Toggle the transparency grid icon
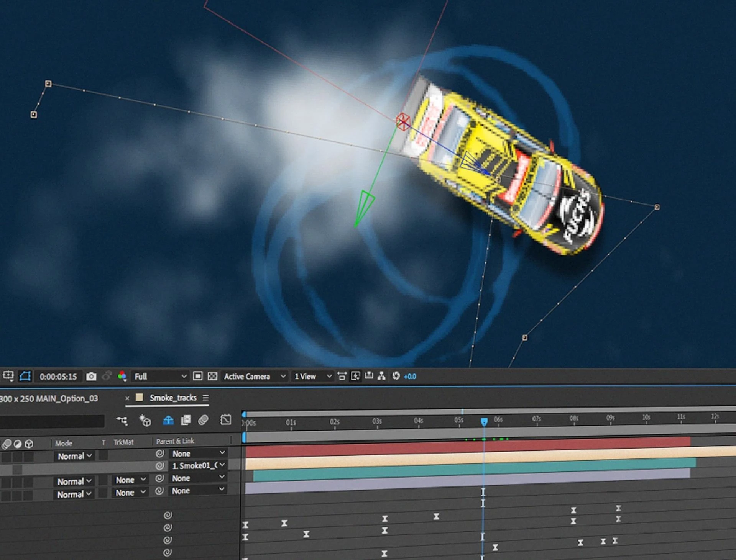 [212, 376]
